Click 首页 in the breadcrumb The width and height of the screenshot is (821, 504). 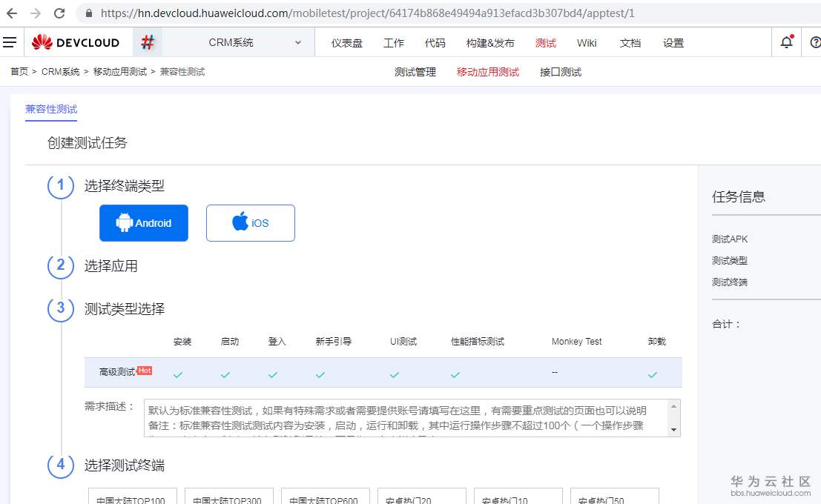(19, 72)
